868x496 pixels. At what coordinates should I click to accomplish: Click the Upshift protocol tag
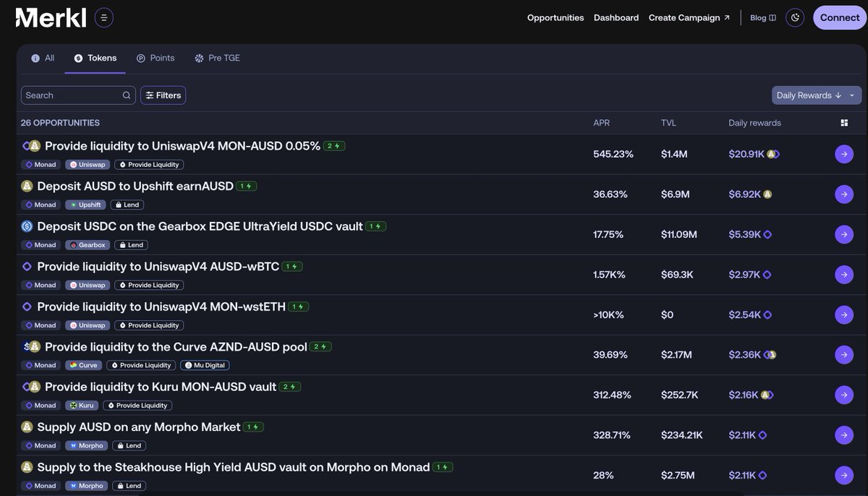tap(85, 205)
